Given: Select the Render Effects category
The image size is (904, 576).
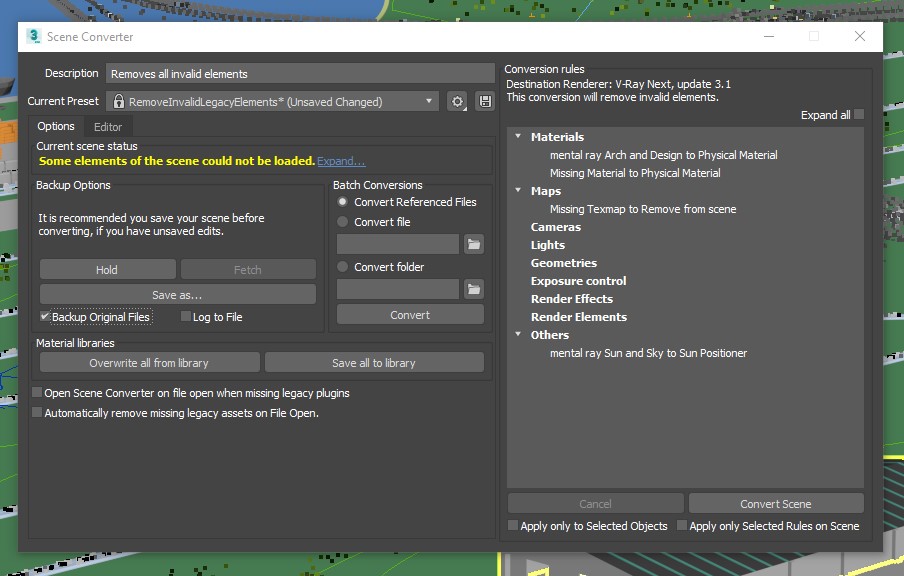Looking at the screenshot, I should click(572, 299).
